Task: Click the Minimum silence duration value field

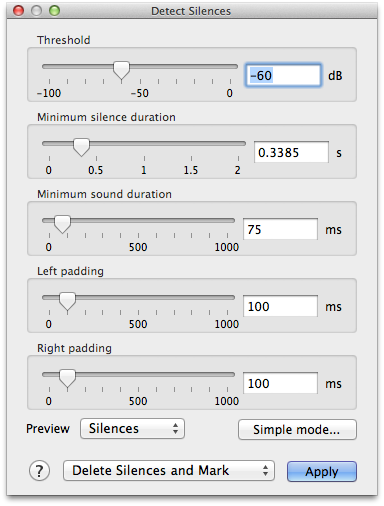Action: pyautogui.click(x=291, y=152)
